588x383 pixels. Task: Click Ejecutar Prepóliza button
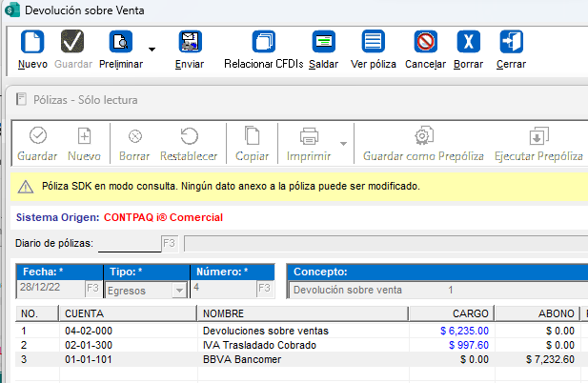pyautogui.click(x=538, y=143)
